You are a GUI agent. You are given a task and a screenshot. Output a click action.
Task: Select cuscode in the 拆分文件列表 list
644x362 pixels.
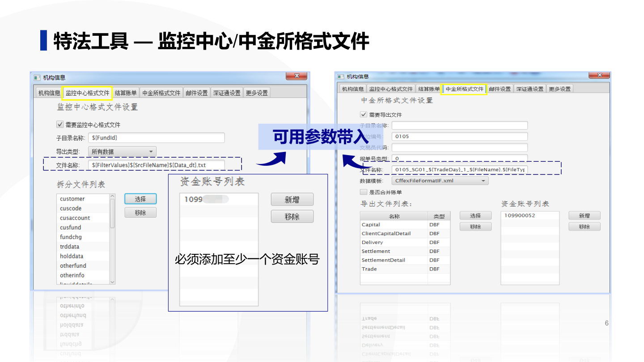coord(83,208)
